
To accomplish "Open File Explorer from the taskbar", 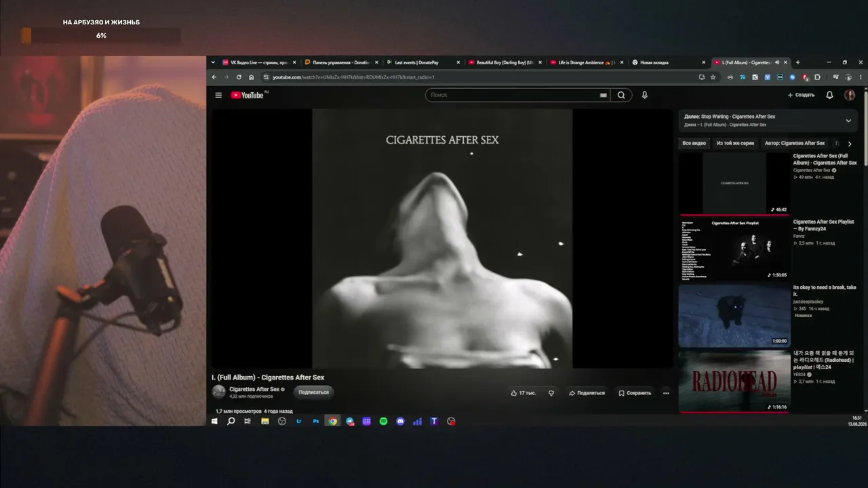I will coord(265,421).
